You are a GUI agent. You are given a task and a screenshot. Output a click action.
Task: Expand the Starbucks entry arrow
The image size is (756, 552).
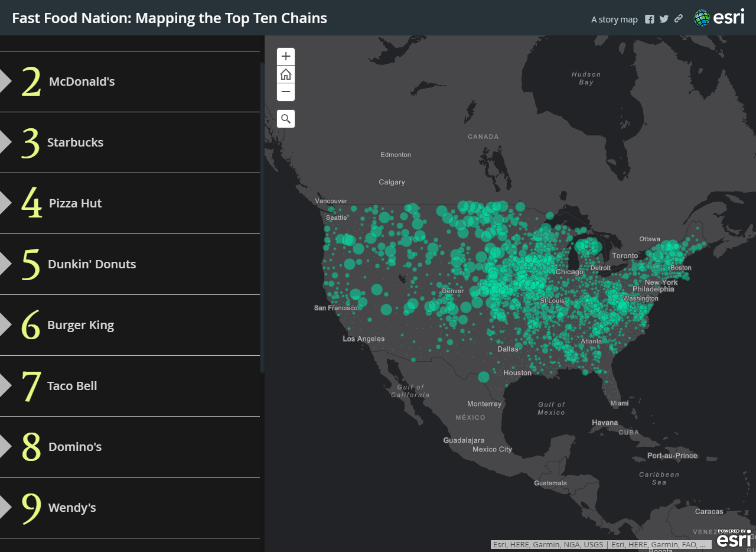5,142
